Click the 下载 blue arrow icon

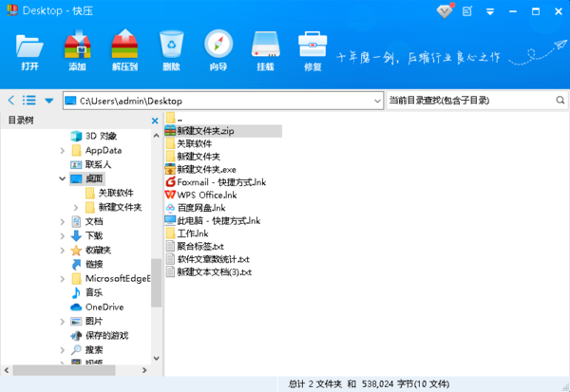pos(76,235)
